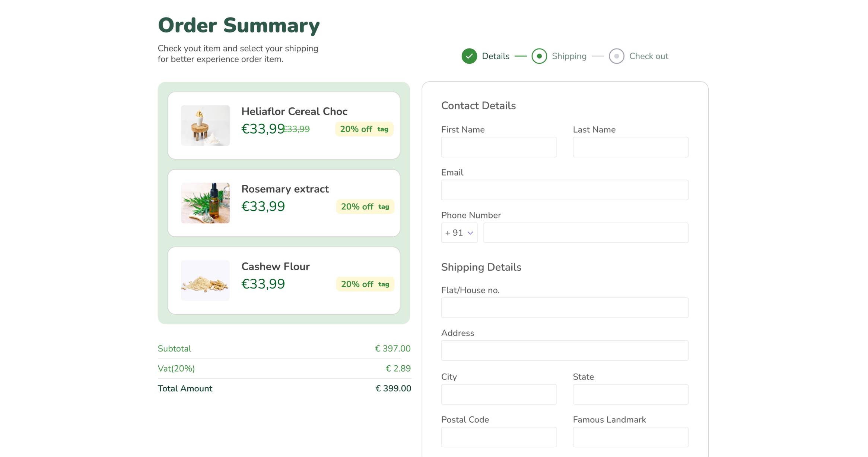Viewport: 868px width, 457px height.
Task: Click the Postal Code field
Action: point(499,437)
